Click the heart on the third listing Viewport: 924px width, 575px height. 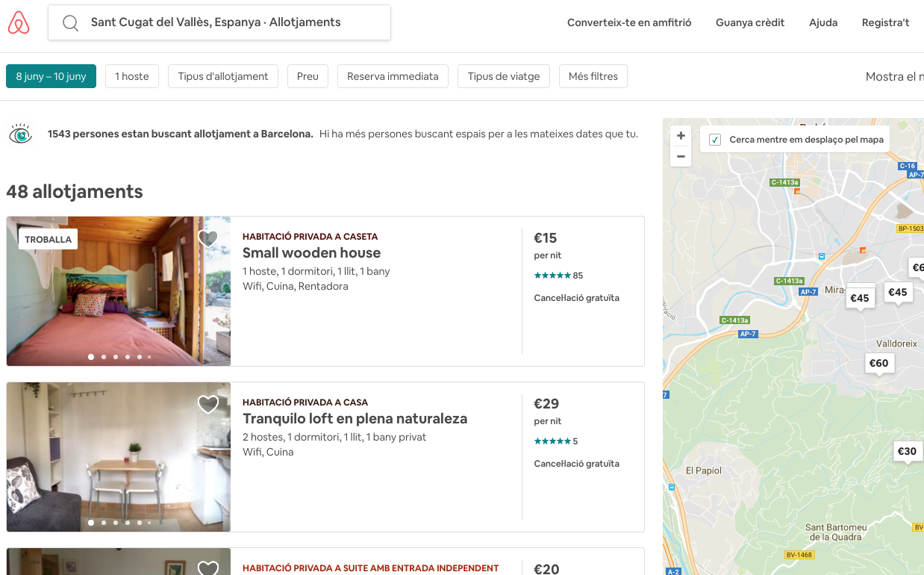[x=208, y=570]
